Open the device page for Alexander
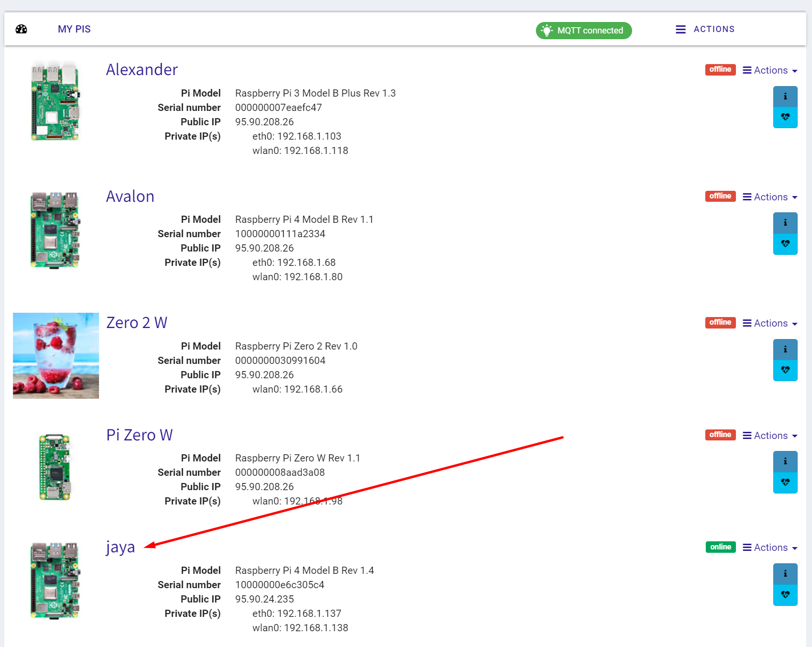Image resolution: width=812 pixels, height=647 pixels. coord(142,69)
